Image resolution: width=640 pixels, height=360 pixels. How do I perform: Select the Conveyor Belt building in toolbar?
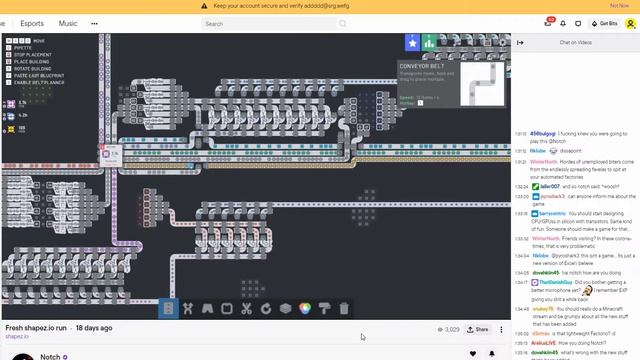(x=168, y=309)
